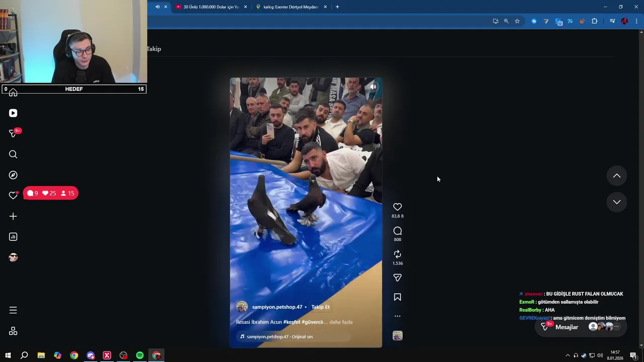Screen dimensions: 644x362
Task: Bookmark this page with the star icon
Action: point(517,21)
